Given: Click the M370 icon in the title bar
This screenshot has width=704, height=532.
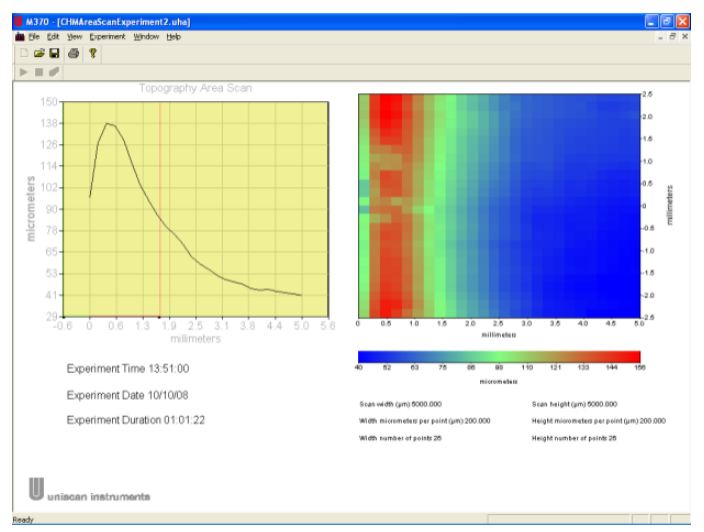Looking at the screenshot, I should (x=20, y=21).
